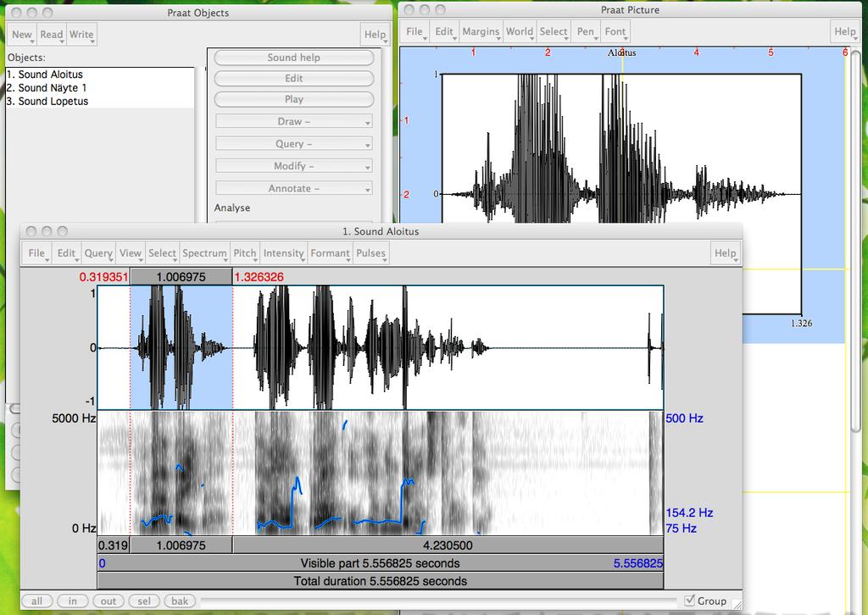The width and height of the screenshot is (868, 615).
Task: Click the '500 Hz' pitch ceiling label
Action: tap(684, 418)
